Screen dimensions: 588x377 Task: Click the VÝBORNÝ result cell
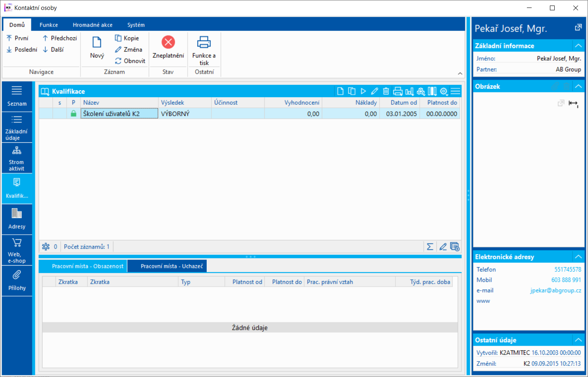(185, 114)
